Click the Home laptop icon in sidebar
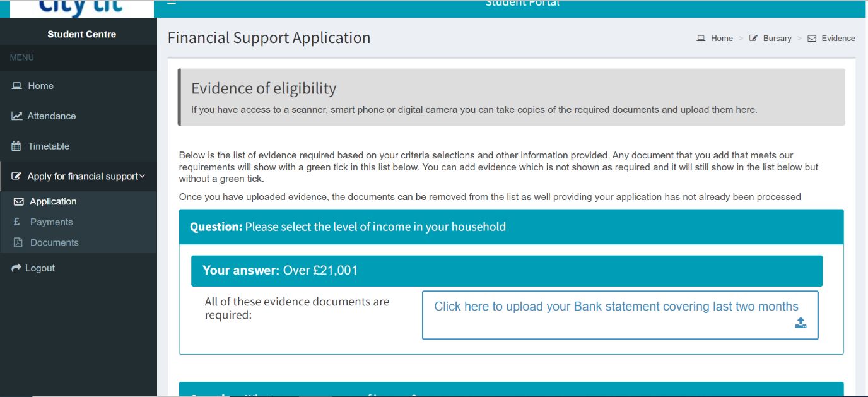 (x=17, y=86)
